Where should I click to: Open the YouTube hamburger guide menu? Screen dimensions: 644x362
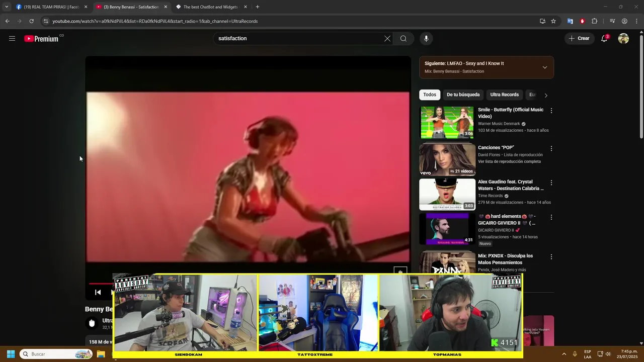pos(12,38)
